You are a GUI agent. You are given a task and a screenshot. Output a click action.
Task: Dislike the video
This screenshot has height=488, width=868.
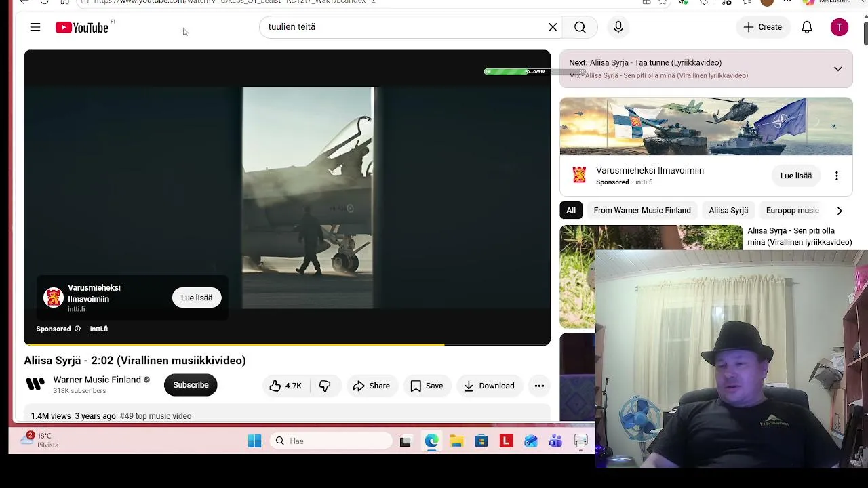(x=325, y=386)
